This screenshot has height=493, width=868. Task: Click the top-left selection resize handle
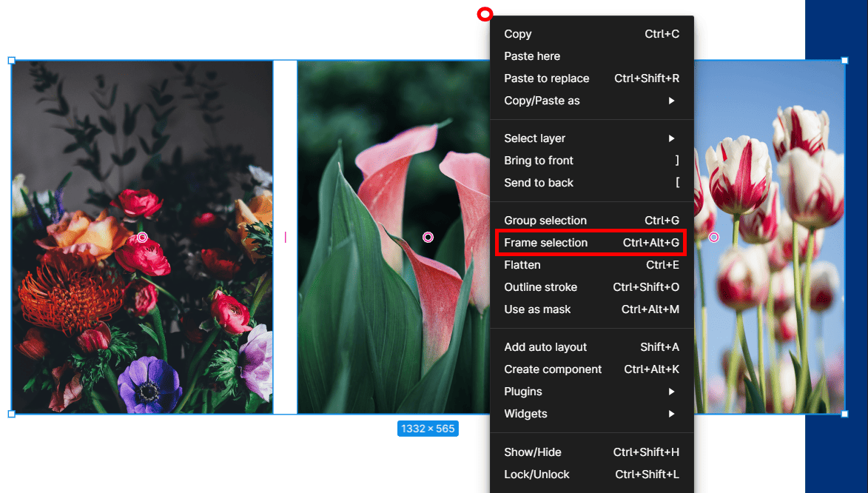pyautogui.click(x=12, y=61)
